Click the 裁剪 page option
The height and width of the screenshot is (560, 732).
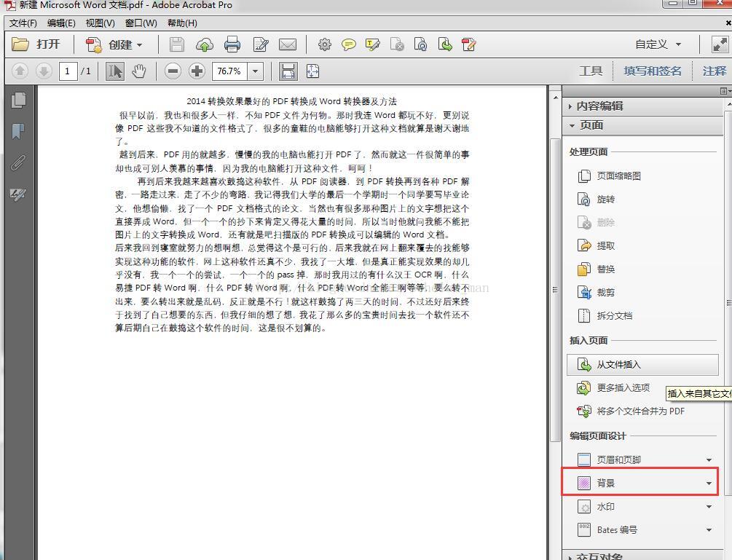(x=596, y=293)
